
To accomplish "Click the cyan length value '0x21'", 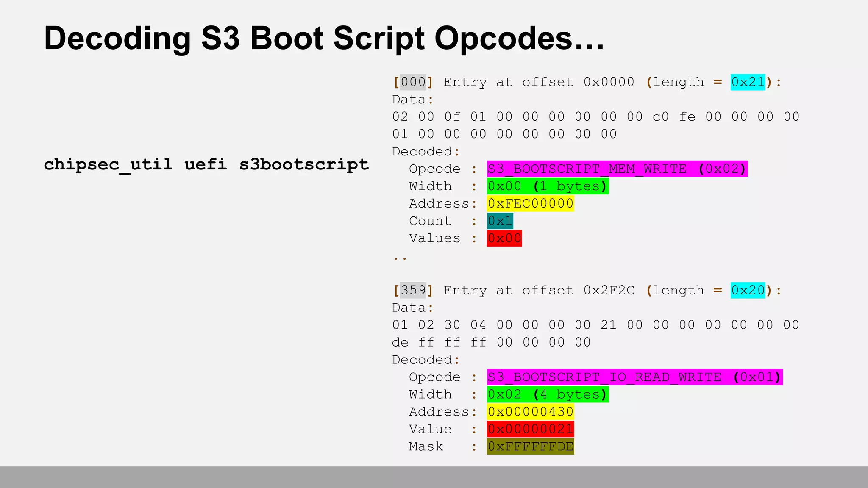I will click(x=748, y=82).
